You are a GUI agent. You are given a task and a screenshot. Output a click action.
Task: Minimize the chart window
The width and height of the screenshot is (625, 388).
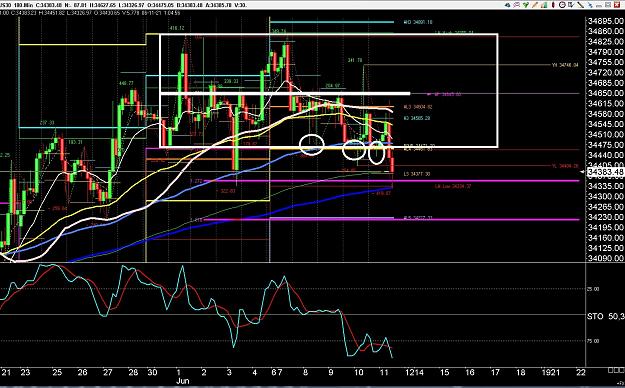tap(599, 6)
